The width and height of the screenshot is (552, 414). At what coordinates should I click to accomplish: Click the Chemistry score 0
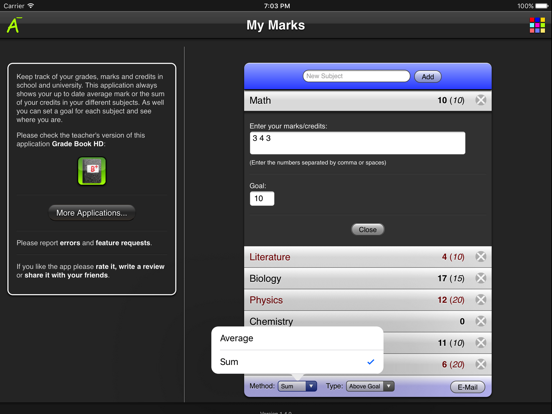tap(462, 321)
